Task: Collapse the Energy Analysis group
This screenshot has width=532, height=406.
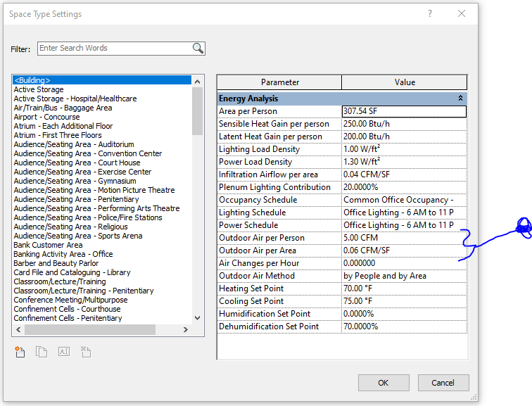Action: click(x=460, y=98)
